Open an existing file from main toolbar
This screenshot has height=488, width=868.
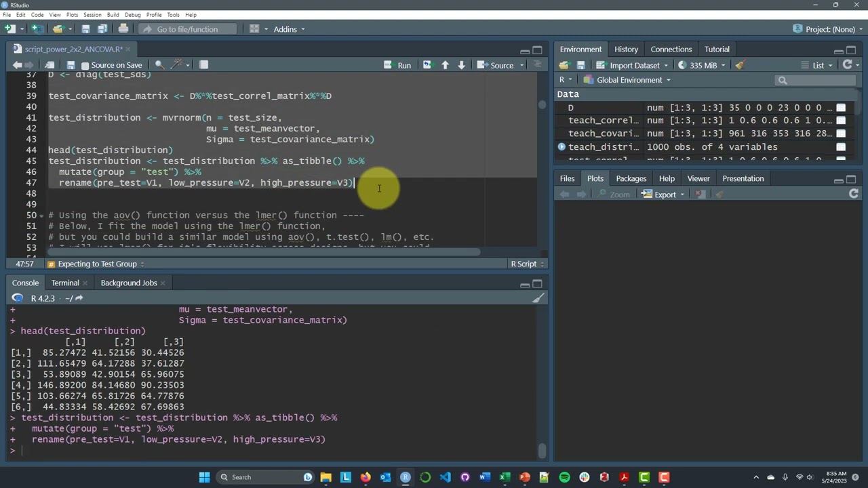(58, 29)
